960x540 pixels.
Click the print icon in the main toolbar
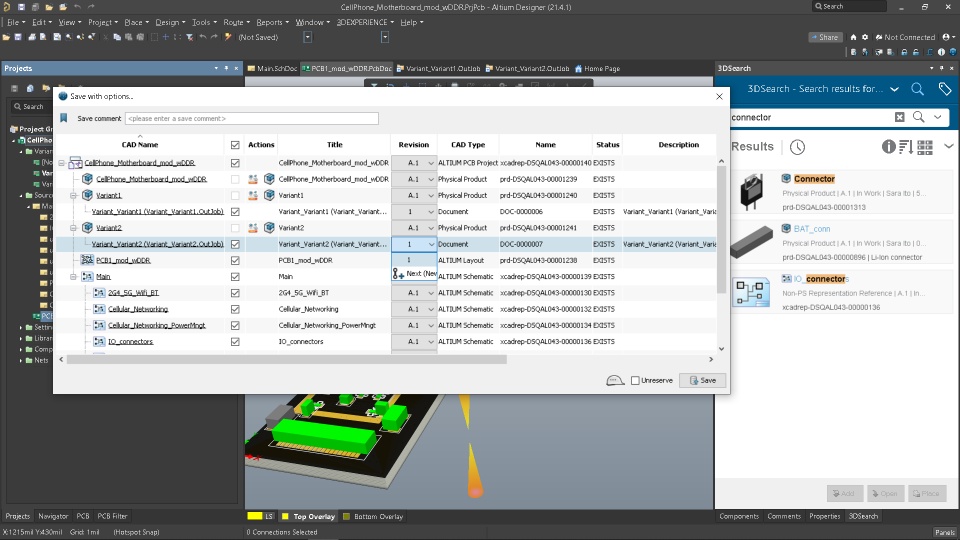coord(32,37)
